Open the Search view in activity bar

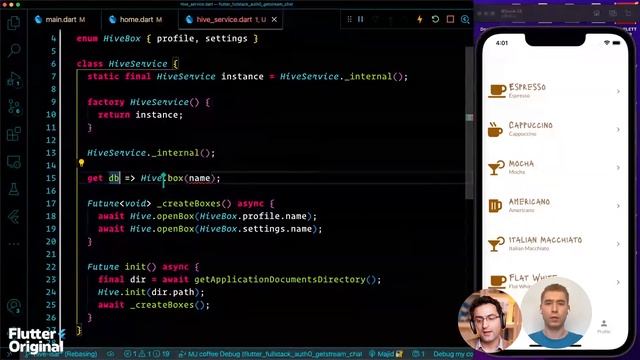14,50
